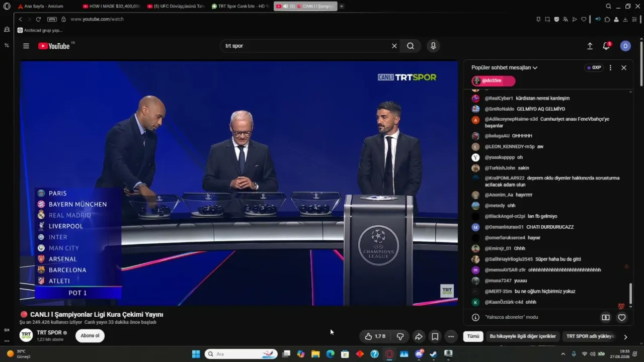Mute the playing CANLI tab speaker icon
The image size is (644, 362).
285,6
